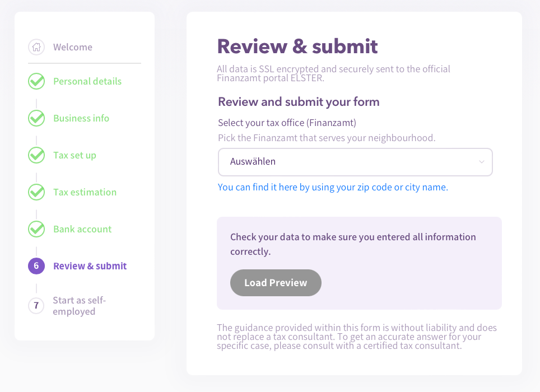Click the Bank account checkmark icon
The width and height of the screenshot is (540, 392).
(36, 229)
